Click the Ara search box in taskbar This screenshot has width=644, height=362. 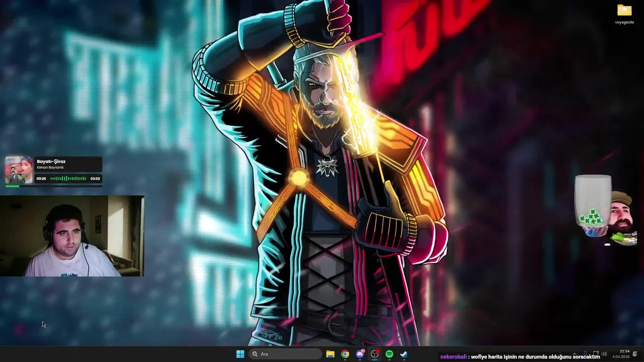coord(286,354)
